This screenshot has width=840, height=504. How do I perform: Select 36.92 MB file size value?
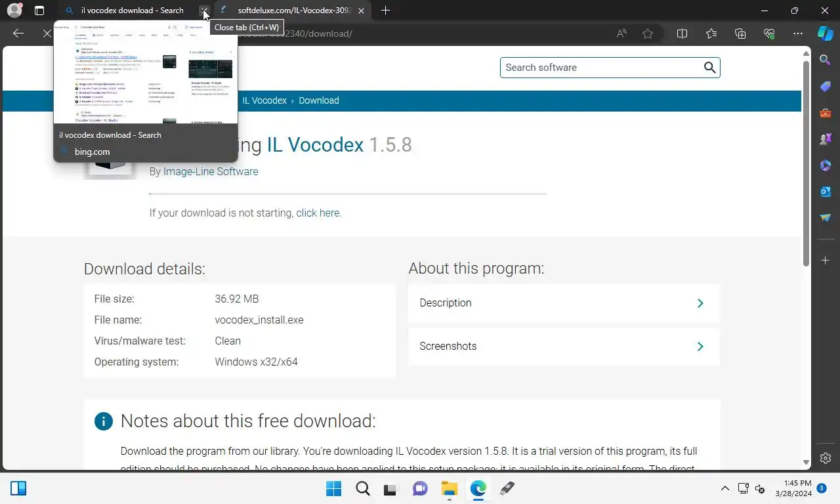tap(237, 299)
